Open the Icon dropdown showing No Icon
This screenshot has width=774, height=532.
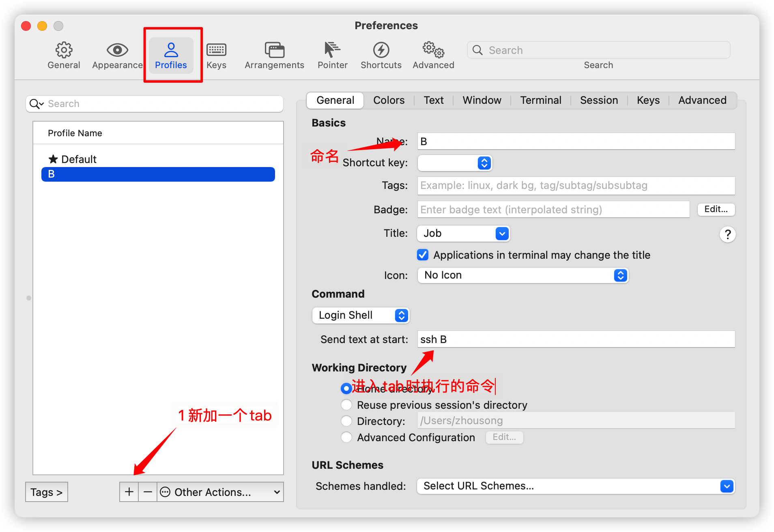pos(523,275)
